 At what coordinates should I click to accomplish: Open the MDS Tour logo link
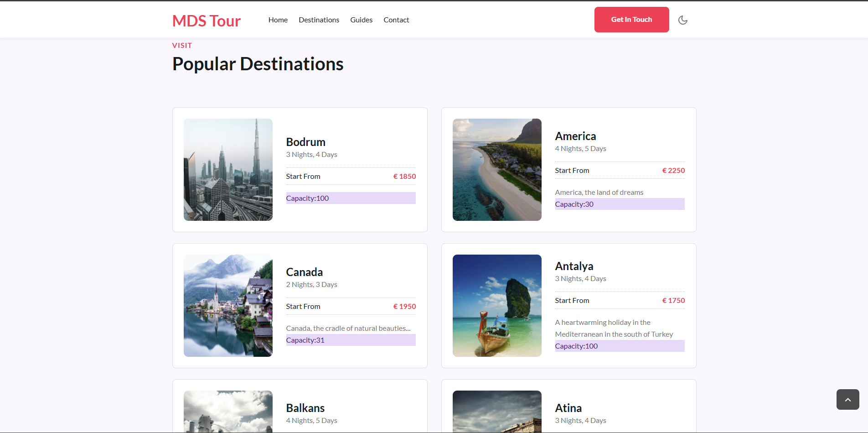207,21
